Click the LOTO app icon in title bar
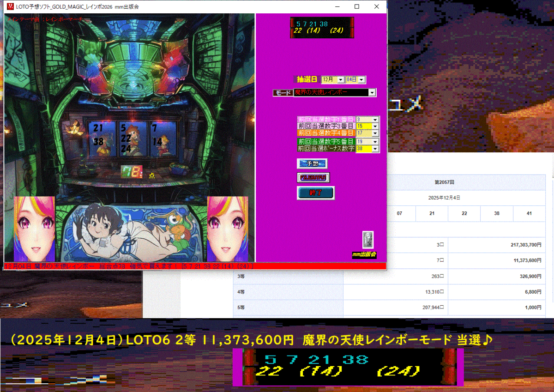 pyautogui.click(x=11, y=7)
